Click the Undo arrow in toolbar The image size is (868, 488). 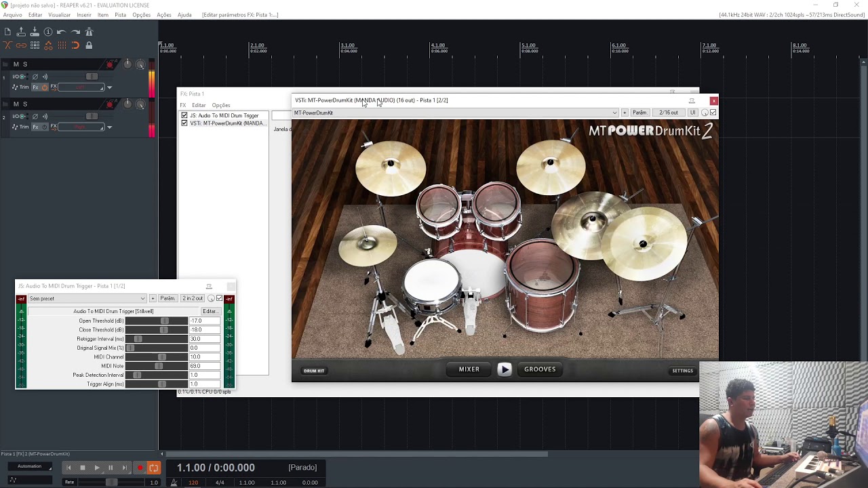click(62, 32)
